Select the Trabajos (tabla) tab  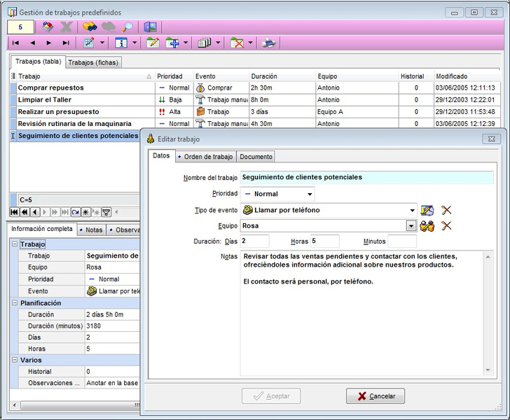pos(38,62)
